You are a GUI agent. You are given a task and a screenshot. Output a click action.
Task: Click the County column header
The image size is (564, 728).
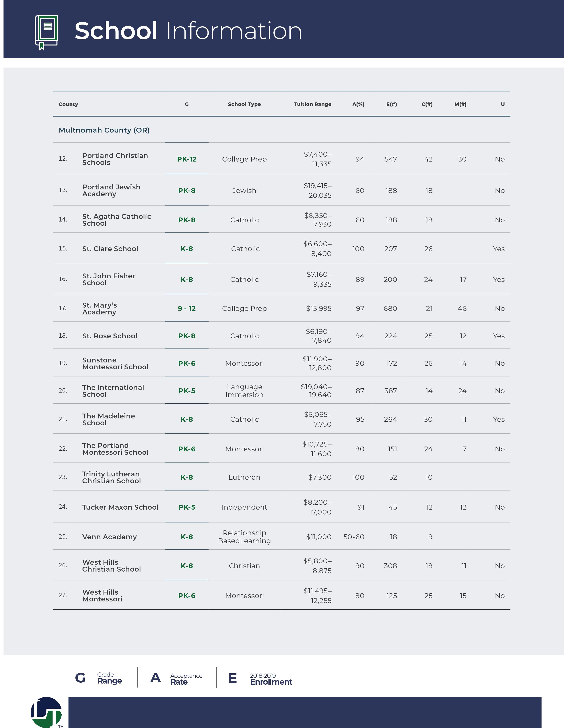[68, 104]
